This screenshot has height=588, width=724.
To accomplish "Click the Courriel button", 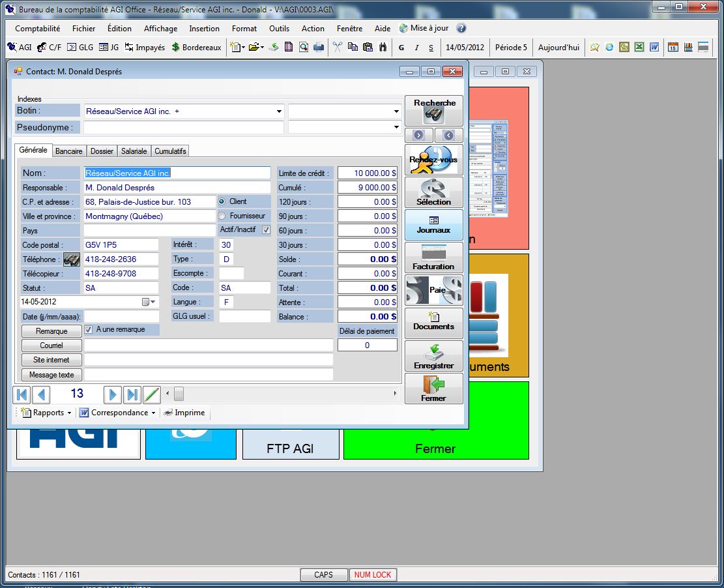I will pos(51,345).
